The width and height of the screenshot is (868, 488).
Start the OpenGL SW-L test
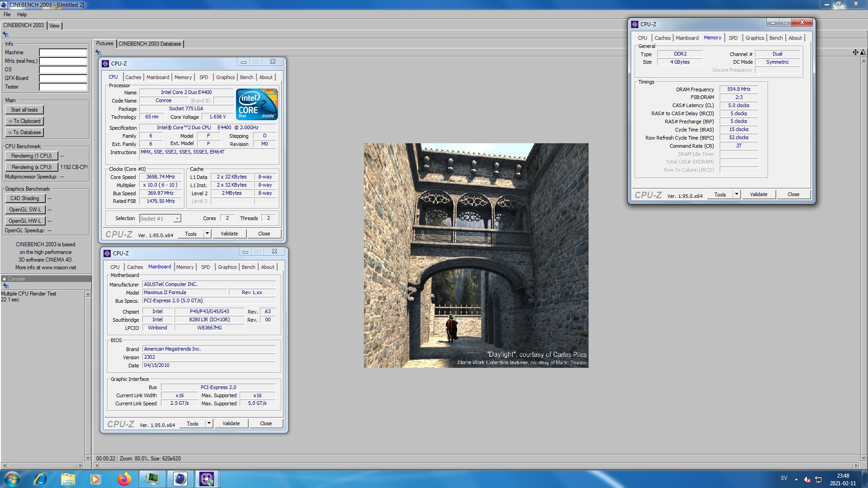[25, 210]
